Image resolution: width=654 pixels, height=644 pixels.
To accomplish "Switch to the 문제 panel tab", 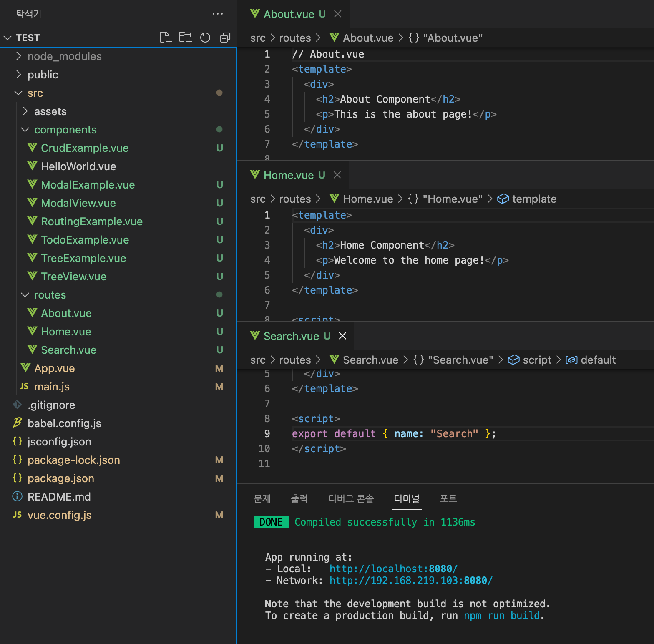I will pos(262,498).
